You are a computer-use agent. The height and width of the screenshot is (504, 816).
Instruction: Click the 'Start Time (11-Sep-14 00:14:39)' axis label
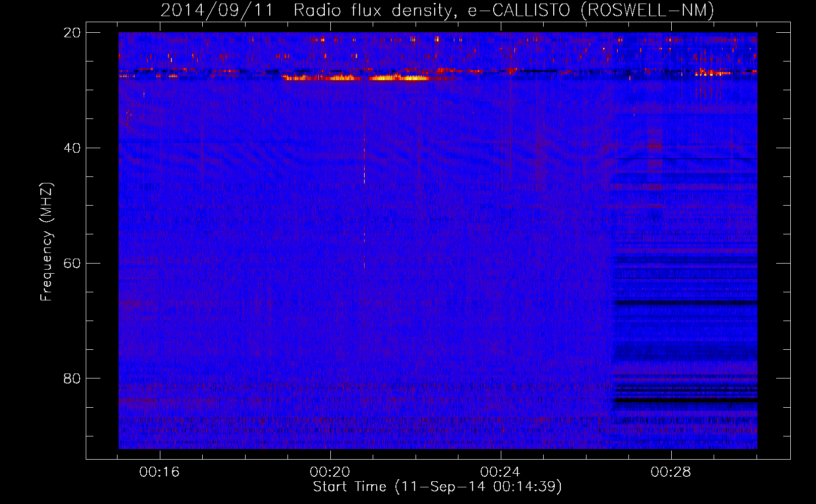[437, 486]
